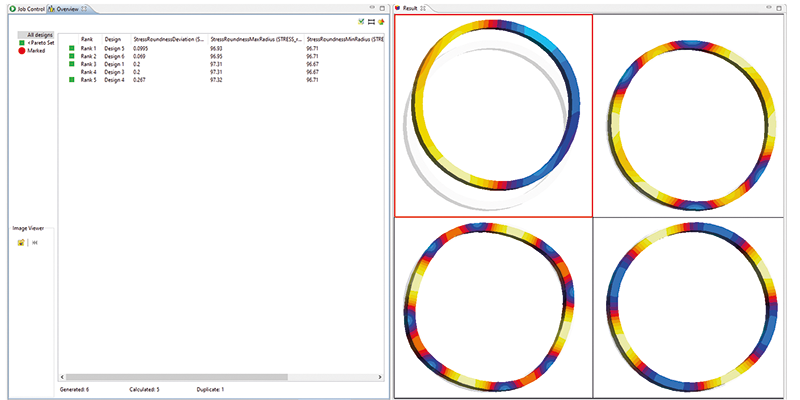This screenshot has height=400, width=800.
Task: Close the Overview tab with its X icon
Action: coord(84,8)
